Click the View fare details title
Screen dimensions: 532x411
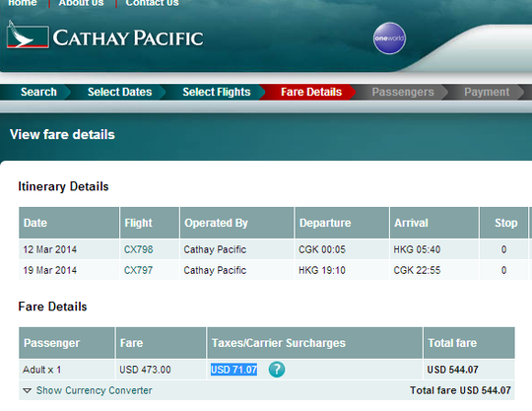coord(62,134)
